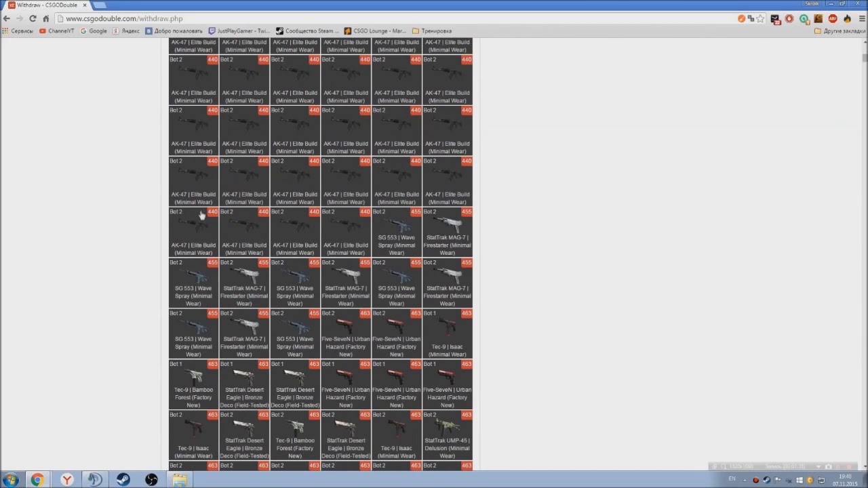This screenshot has width=868, height=488.
Task: Click the browser forward arrow
Action: click(19, 18)
